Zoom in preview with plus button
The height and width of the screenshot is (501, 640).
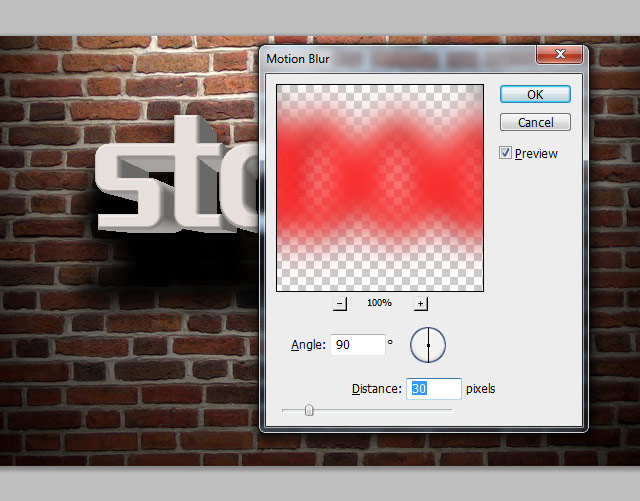pos(420,303)
